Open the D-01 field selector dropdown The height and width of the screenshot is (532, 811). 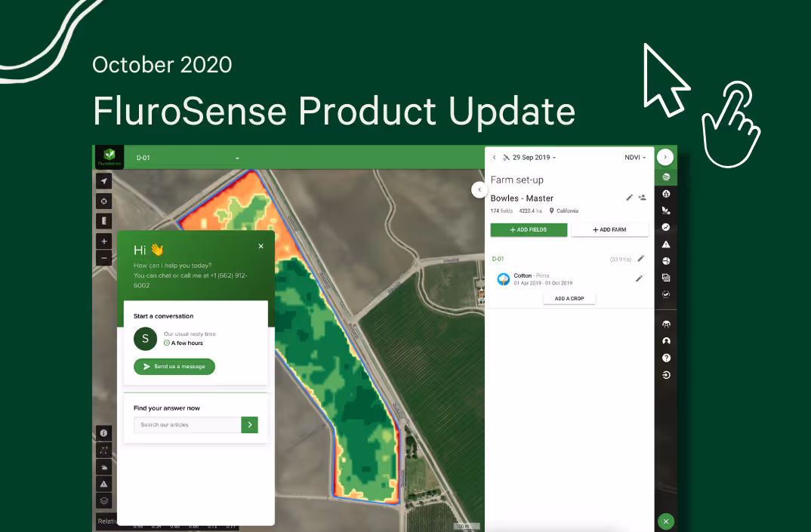(x=188, y=158)
